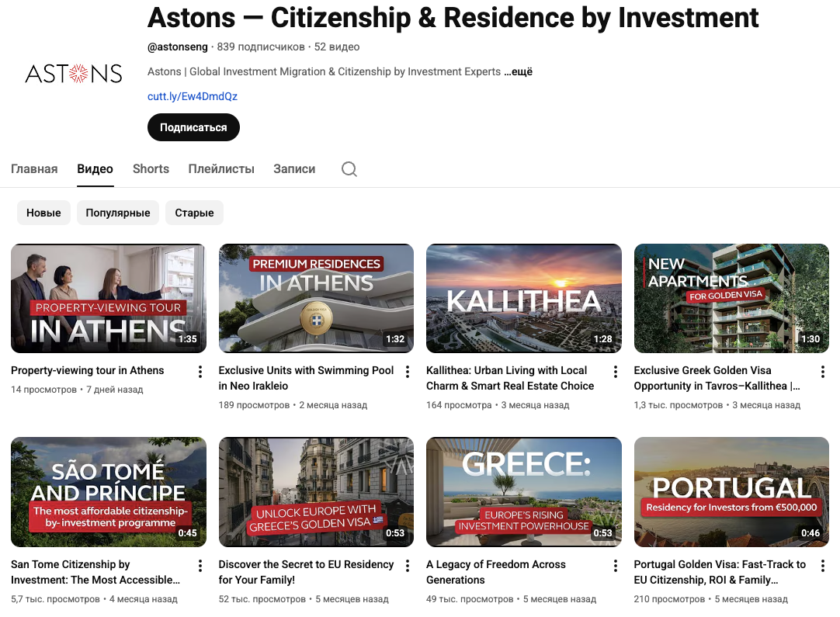
Task: Select the Популярные sort filter chip
Action: click(118, 213)
